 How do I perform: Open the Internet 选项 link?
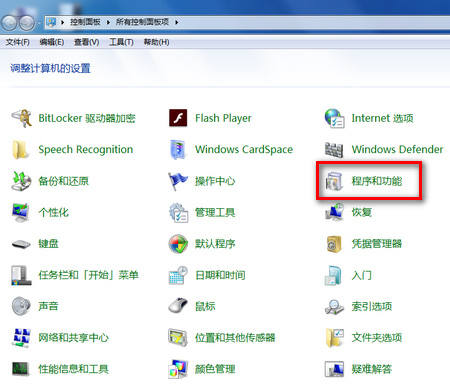tap(382, 118)
